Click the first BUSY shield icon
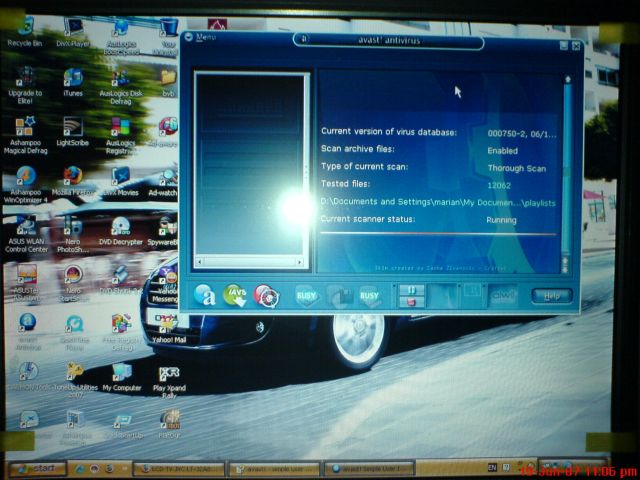The image size is (640, 480). coord(307,296)
